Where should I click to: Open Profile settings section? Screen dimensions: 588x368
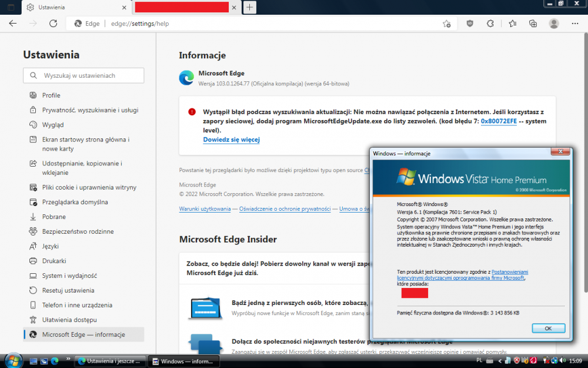point(83,95)
